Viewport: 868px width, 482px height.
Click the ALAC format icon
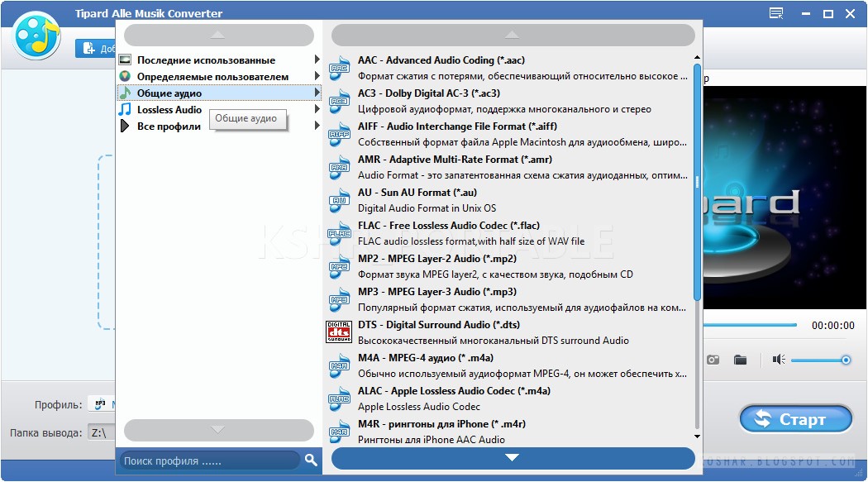339,399
